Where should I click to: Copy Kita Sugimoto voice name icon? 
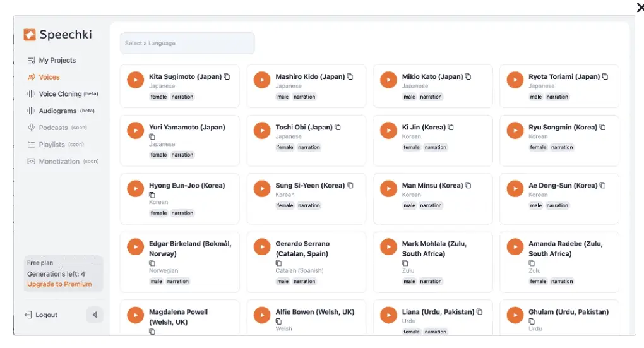coord(227,76)
